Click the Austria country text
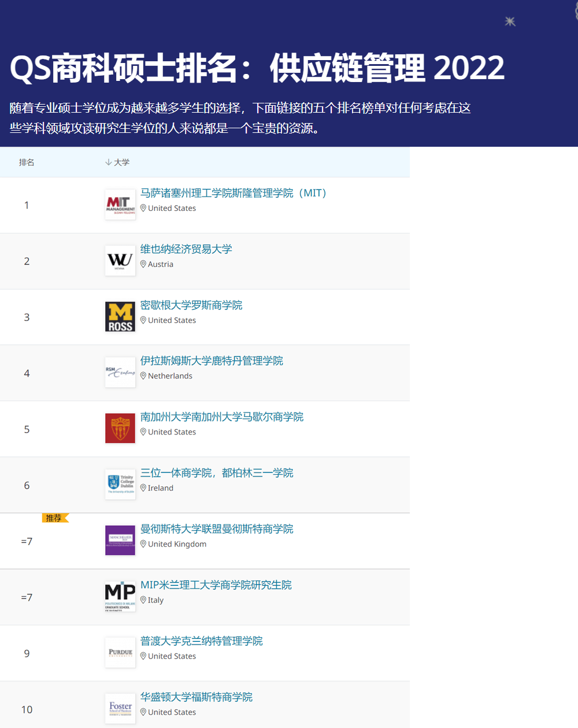 pyautogui.click(x=161, y=264)
